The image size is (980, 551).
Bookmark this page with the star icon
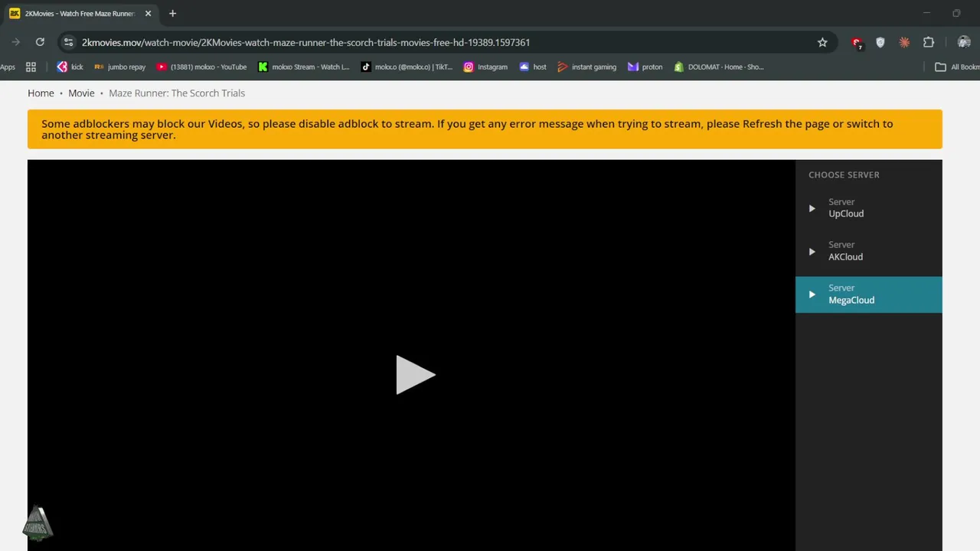click(x=822, y=42)
